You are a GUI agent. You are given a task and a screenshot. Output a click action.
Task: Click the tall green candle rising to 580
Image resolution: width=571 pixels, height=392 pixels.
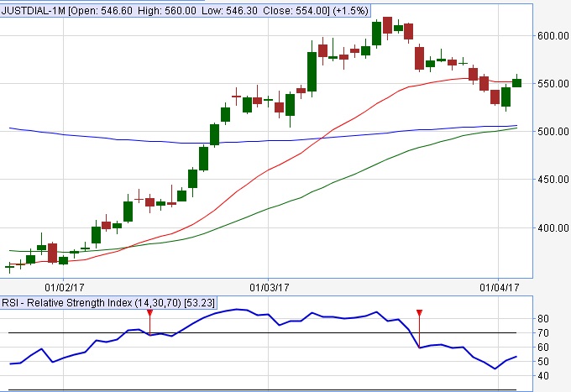point(312,71)
